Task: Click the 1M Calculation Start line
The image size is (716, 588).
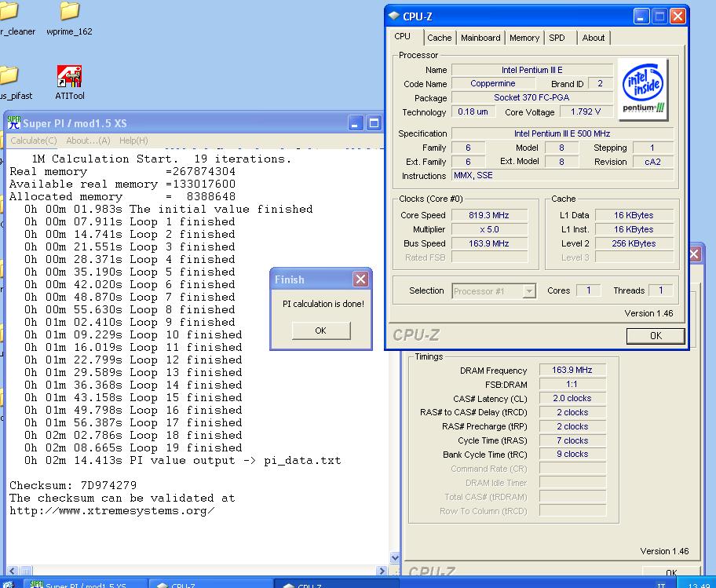Action: pos(161,159)
